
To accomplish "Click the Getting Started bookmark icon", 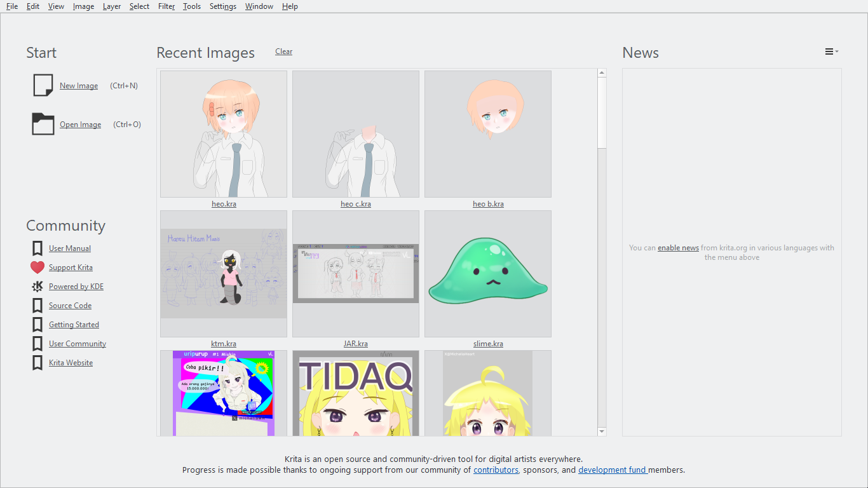I will 37,325.
